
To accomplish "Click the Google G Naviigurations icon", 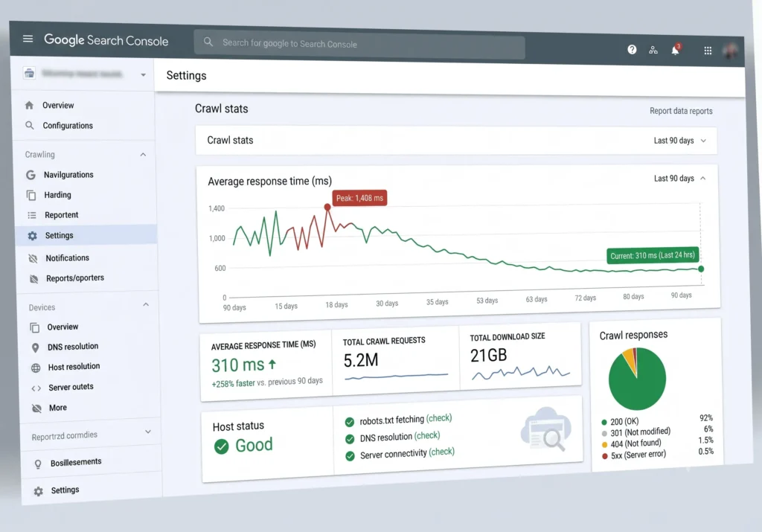I will tap(31, 175).
